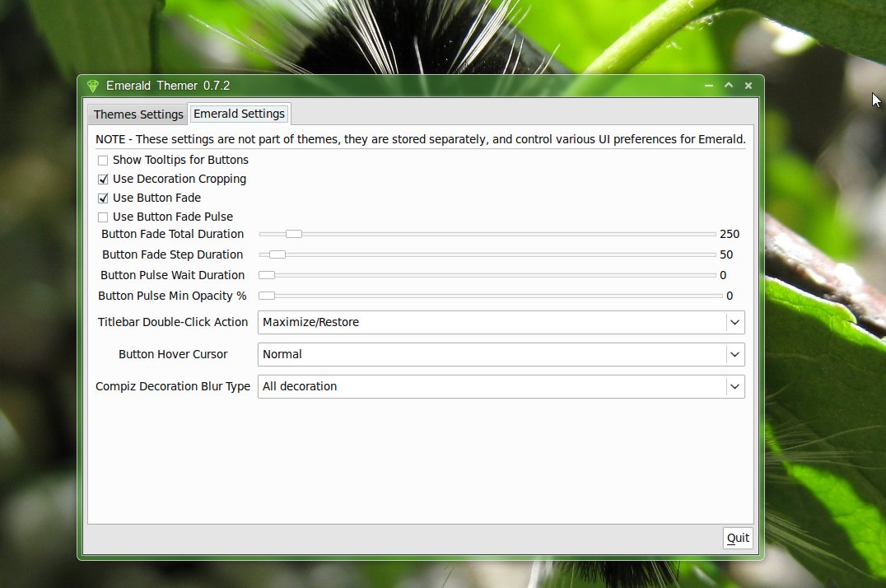Open the Button Hover Cursor combo box

click(x=501, y=354)
